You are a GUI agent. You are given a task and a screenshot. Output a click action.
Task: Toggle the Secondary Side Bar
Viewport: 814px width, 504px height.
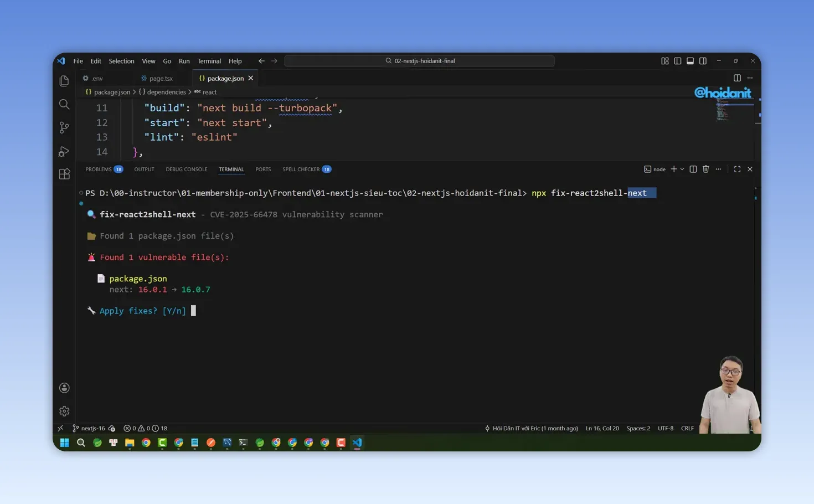[x=703, y=61]
